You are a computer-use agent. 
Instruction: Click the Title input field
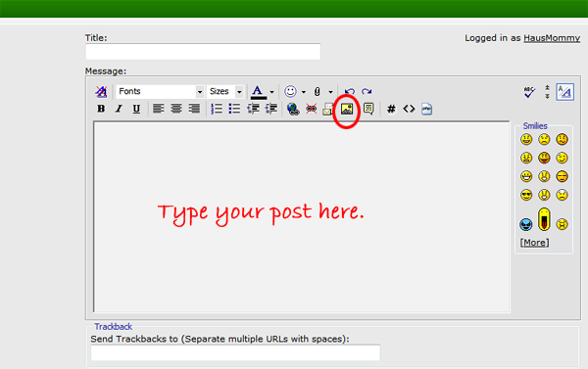pyautogui.click(x=203, y=52)
